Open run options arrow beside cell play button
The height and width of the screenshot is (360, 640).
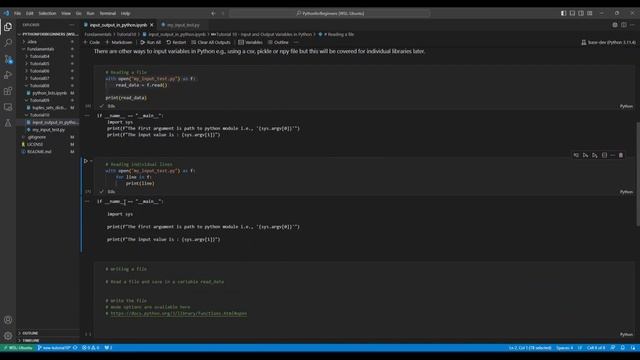[91, 161]
